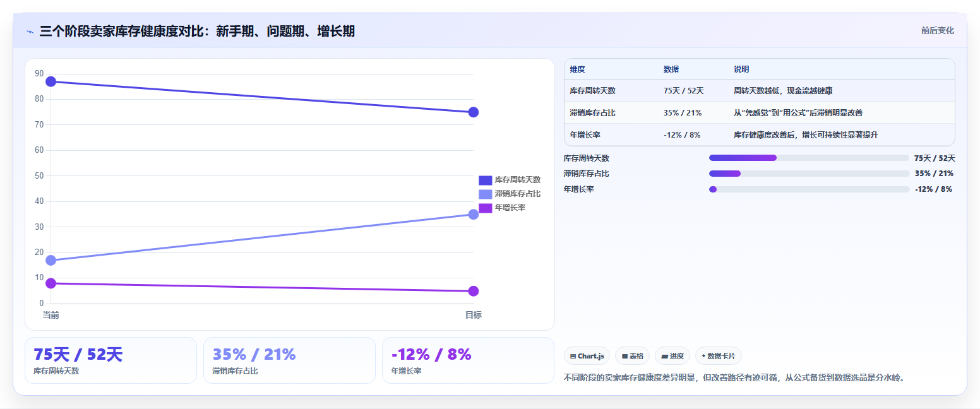Click description about 凭感觉 到 用公式

click(x=798, y=113)
